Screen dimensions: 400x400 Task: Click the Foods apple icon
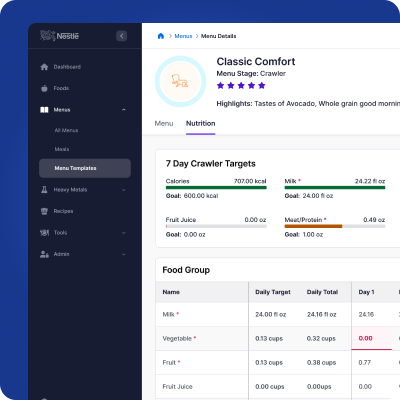pos(44,88)
